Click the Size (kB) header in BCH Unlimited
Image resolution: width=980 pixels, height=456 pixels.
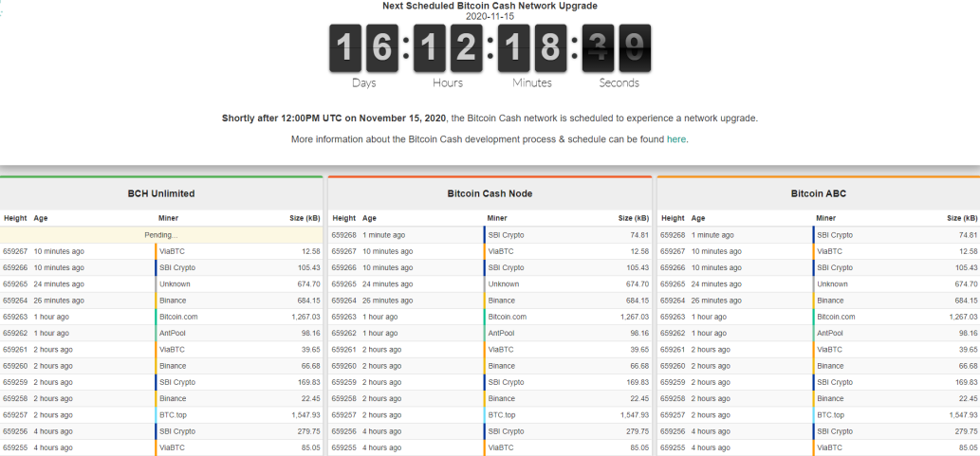point(305,218)
